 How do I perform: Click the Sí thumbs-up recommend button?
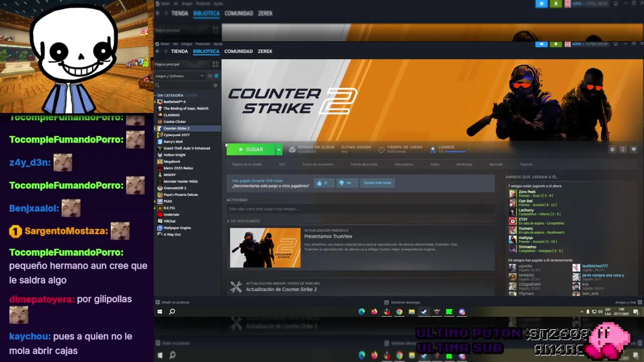click(324, 183)
